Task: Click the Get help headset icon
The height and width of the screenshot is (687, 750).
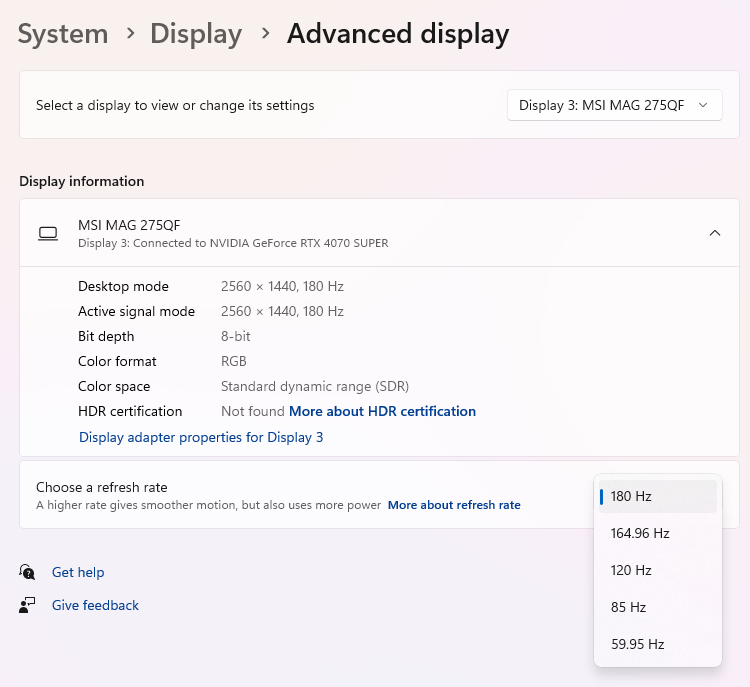Action: pyautogui.click(x=27, y=572)
